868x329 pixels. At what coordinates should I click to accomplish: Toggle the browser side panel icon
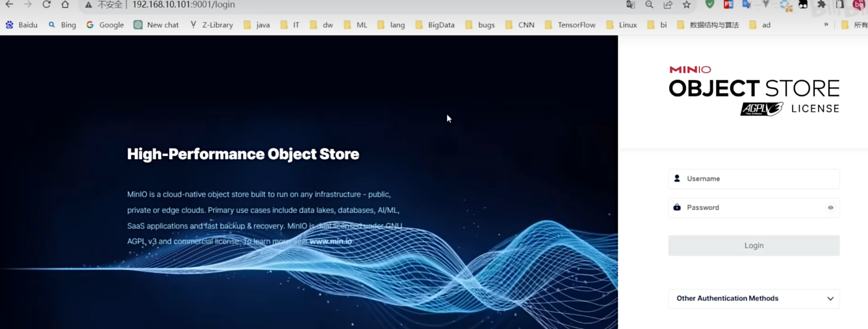840,4
